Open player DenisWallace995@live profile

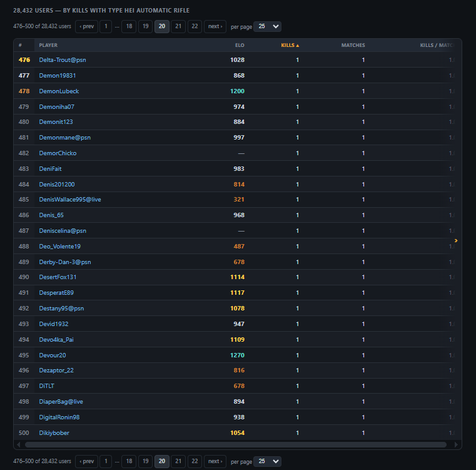(70, 199)
